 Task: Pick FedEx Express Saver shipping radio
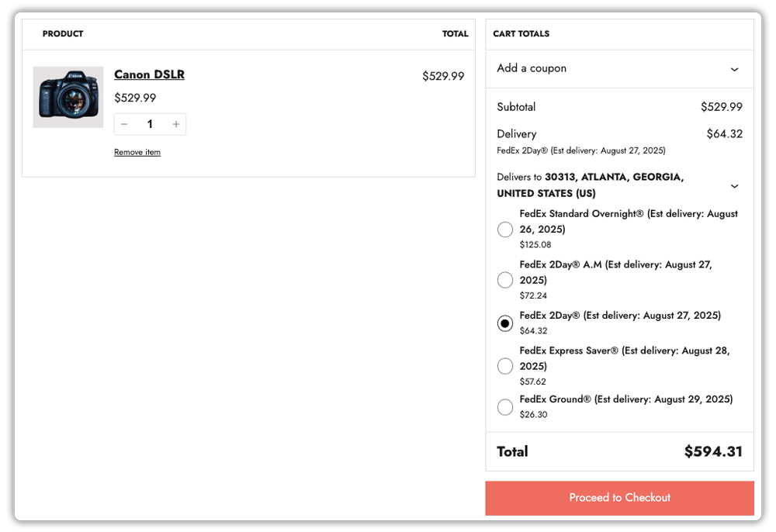(505, 366)
